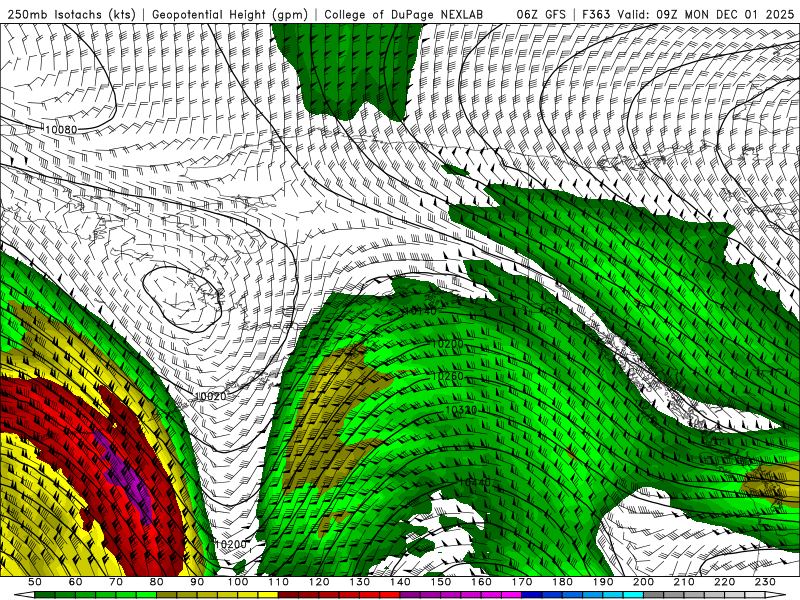Click the "Geopotential Height (gpm)" header text
Screen dimensions: 800x600
pos(230,14)
